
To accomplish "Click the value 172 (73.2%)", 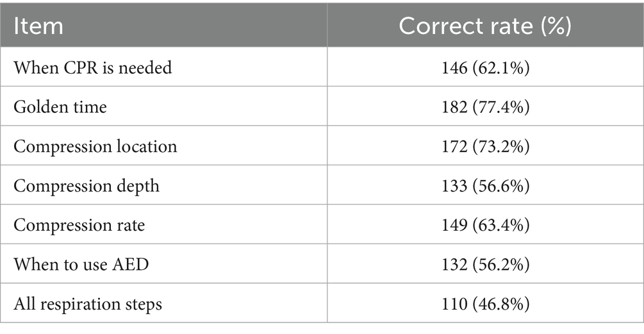I will pyautogui.click(x=485, y=147).
